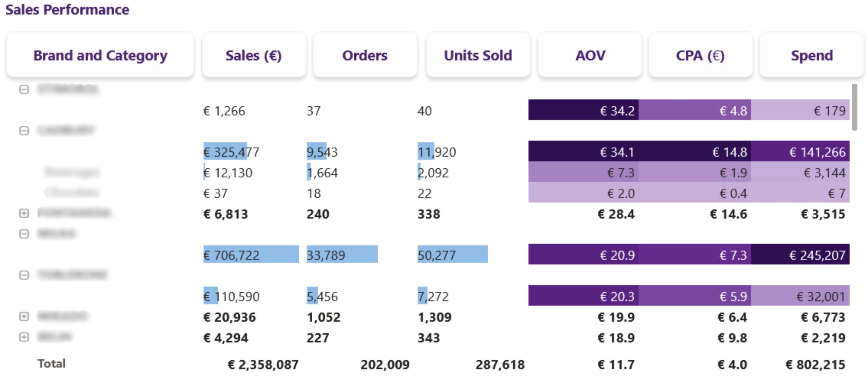Click the 9,543 orders cell
This screenshot has width=868, height=376.
point(322,152)
